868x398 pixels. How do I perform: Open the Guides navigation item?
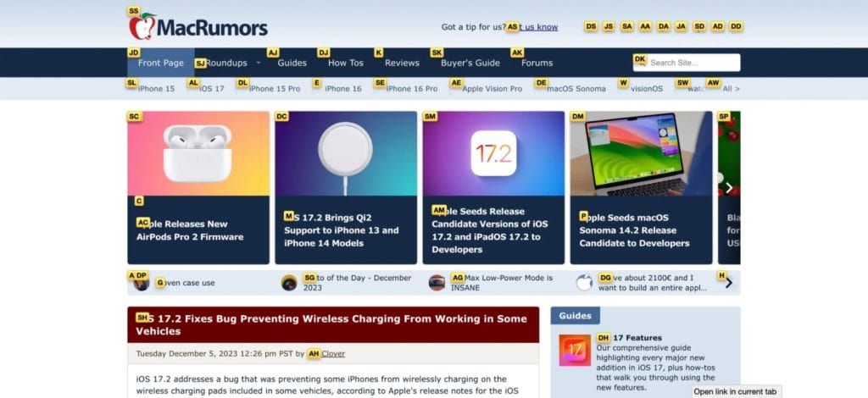click(x=292, y=63)
